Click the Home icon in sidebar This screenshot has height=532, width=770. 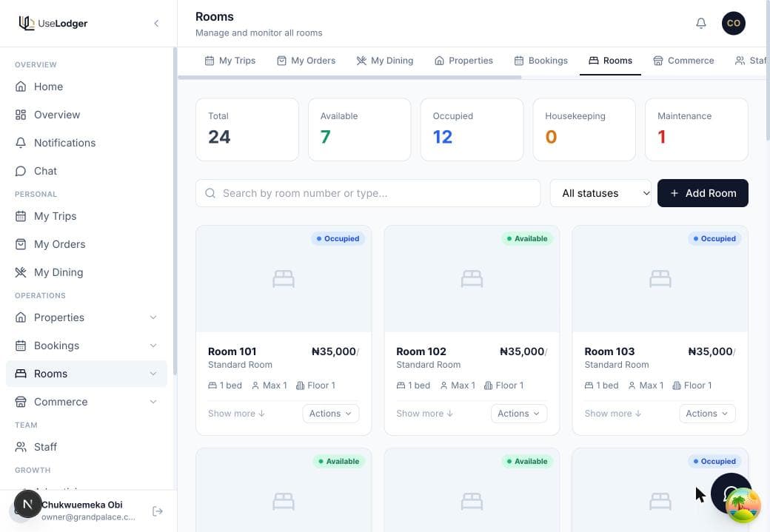[x=21, y=87]
